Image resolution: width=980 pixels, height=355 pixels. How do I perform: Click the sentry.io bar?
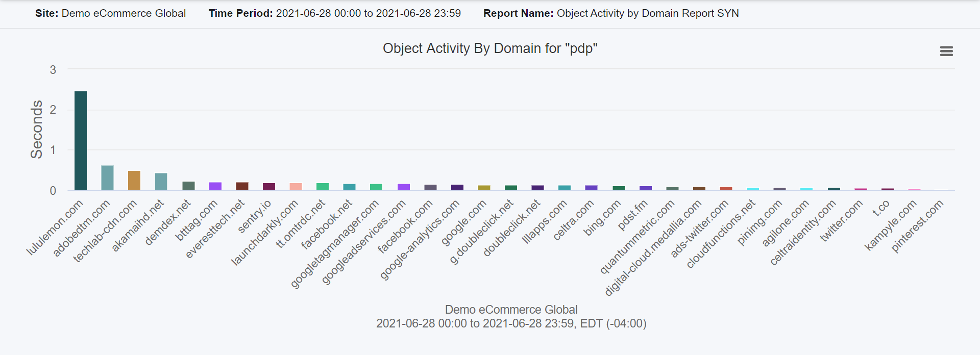pyautogui.click(x=269, y=187)
